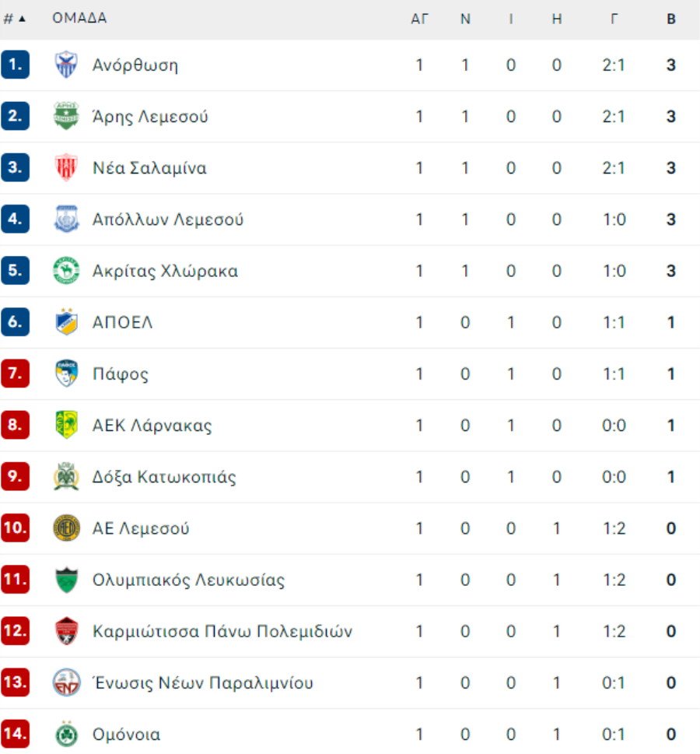700x754 pixels.
Task: Sort standings by Β points column
Action: coord(671,19)
